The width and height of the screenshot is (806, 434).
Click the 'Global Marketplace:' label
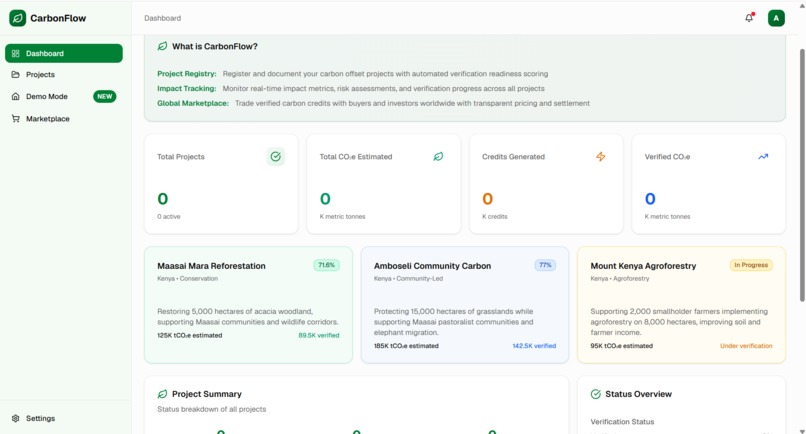(193, 103)
